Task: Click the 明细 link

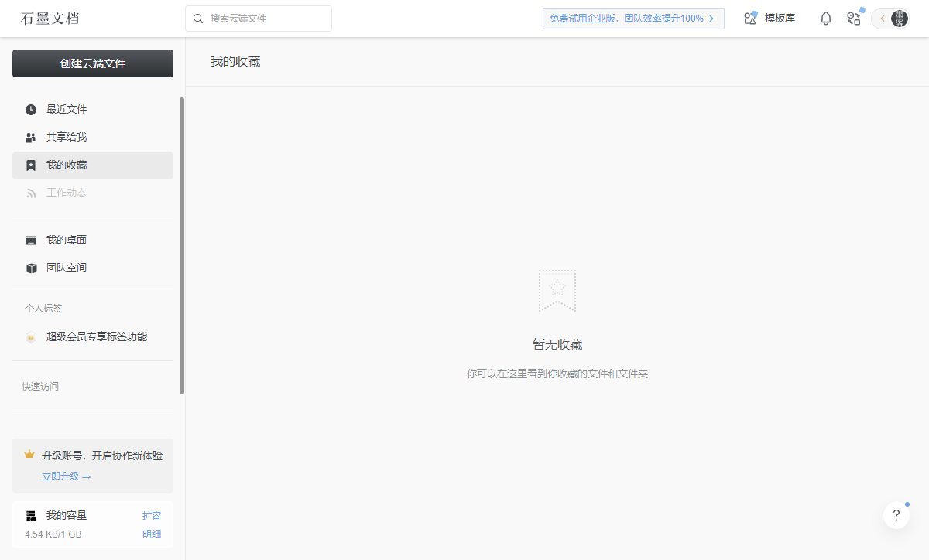Action: [x=152, y=534]
